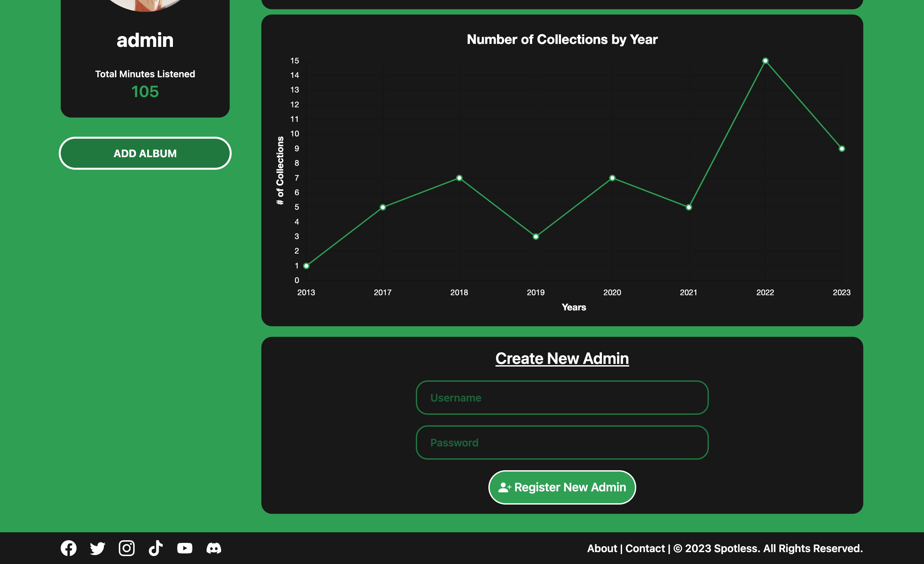Open the Facebook footer icon
The width and height of the screenshot is (924, 564).
click(69, 548)
